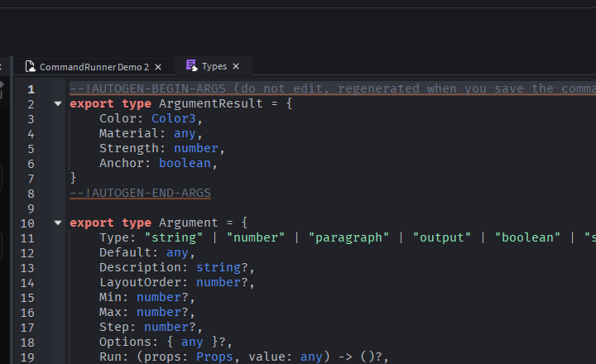Click the Material field name
Image resolution: width=596 pixels, height=364 pixels.
tap(129, 133)
